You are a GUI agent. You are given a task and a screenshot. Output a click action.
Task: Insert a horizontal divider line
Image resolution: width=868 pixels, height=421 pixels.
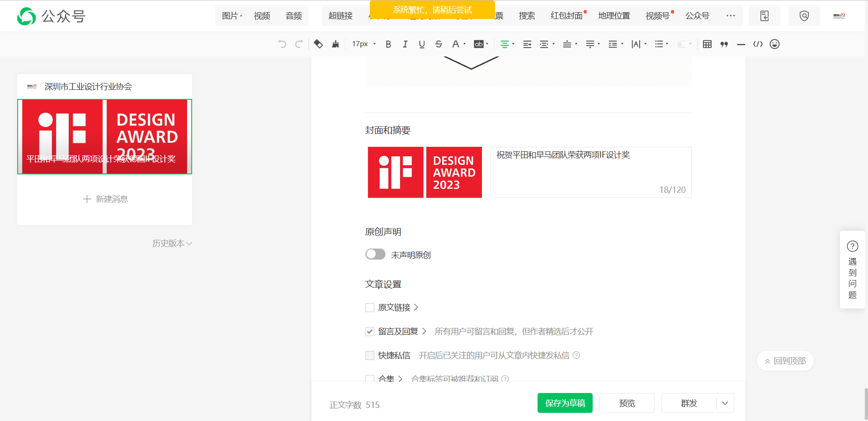tap(741, 44)
